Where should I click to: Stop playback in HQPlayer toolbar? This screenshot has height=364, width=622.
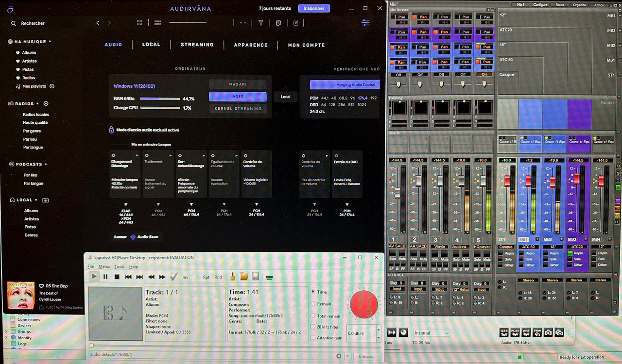tap(117, 277)
